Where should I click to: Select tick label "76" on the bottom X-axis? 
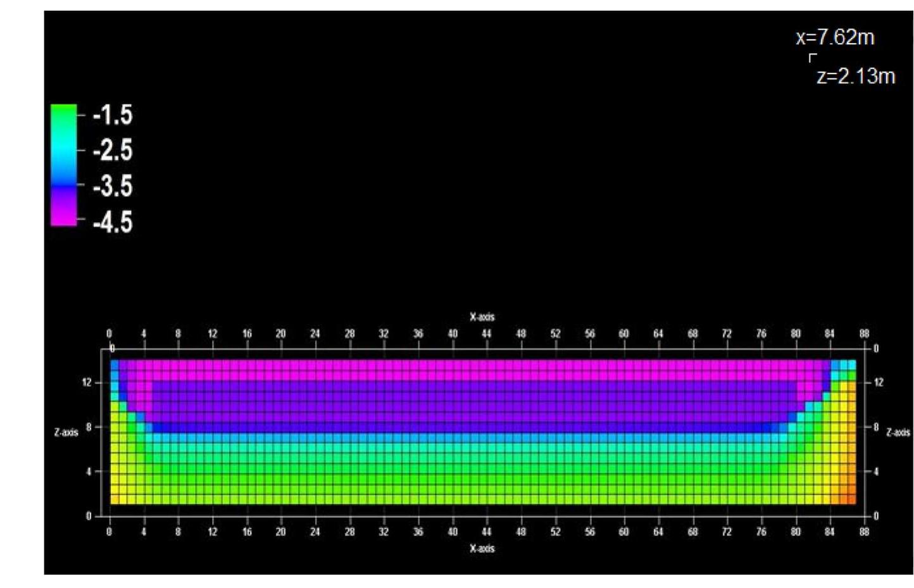[x=761, y=532]
